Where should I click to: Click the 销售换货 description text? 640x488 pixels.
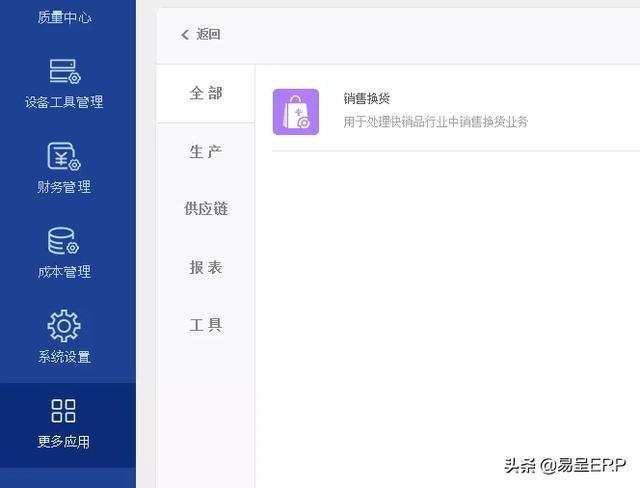pyautogui.click(x=435, y=122)
